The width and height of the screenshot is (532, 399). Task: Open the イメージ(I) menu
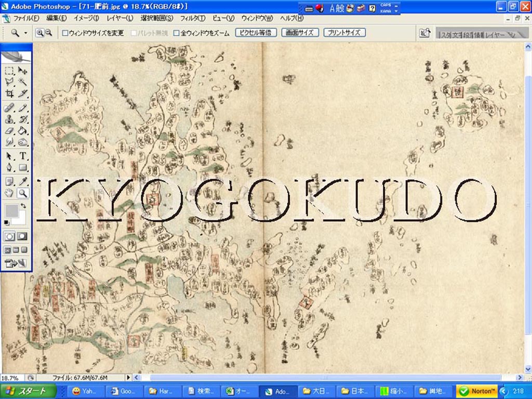click(86, 18)
